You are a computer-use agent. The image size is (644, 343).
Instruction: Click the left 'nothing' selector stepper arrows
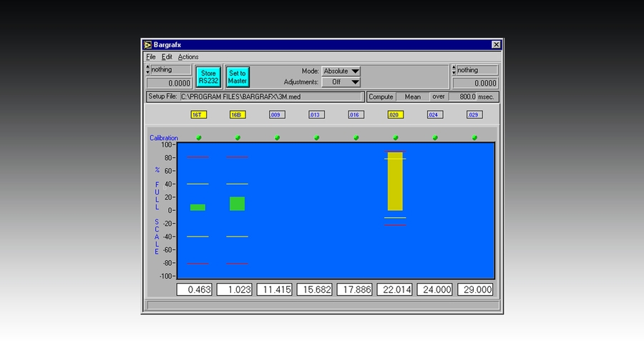[148, 70]
